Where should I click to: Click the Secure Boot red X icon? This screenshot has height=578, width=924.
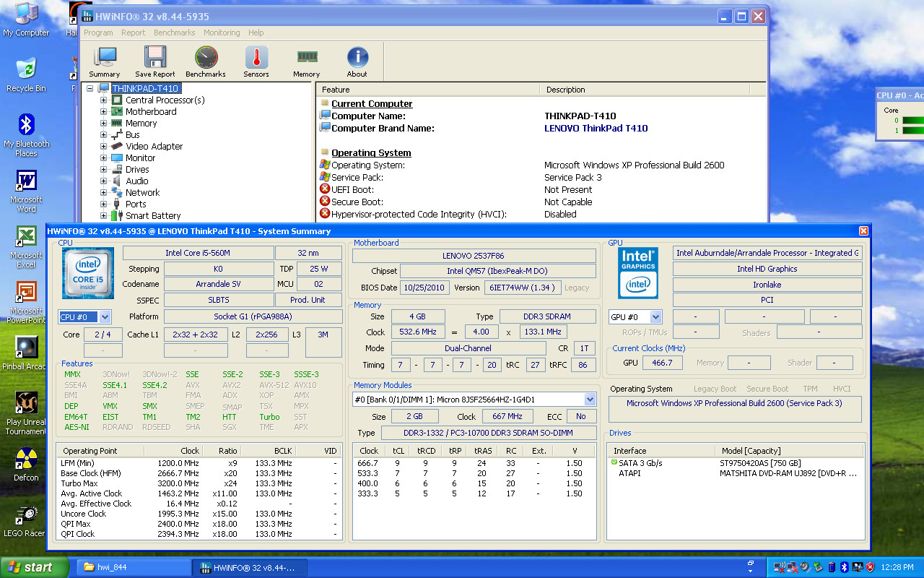(325, 202)
